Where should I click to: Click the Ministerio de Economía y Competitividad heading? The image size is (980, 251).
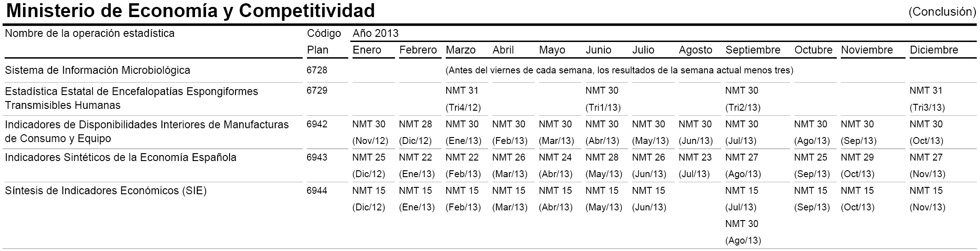tap(190, 11)
